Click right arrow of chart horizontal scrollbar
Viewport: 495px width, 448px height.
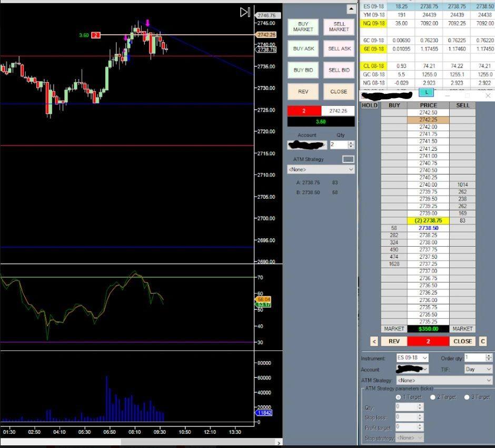[x=279, y=443]
